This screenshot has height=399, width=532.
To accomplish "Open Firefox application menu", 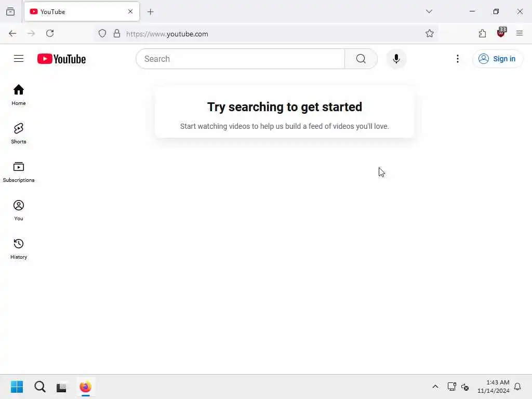I will coord(519,33).
